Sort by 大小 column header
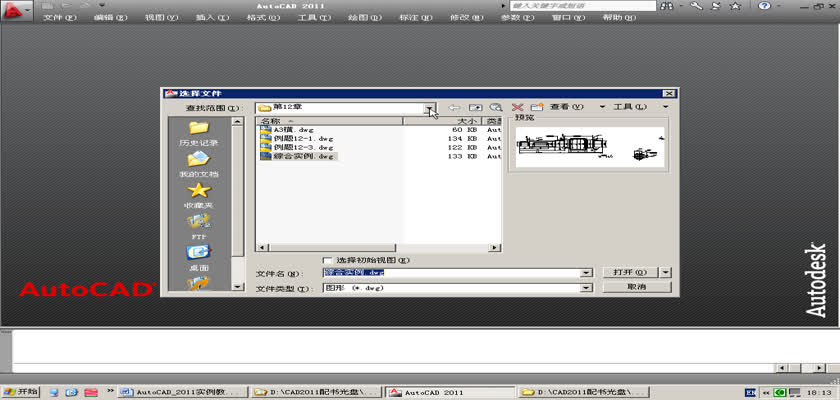This screenshot has width=840, height=400. click(x=442, y=121)
